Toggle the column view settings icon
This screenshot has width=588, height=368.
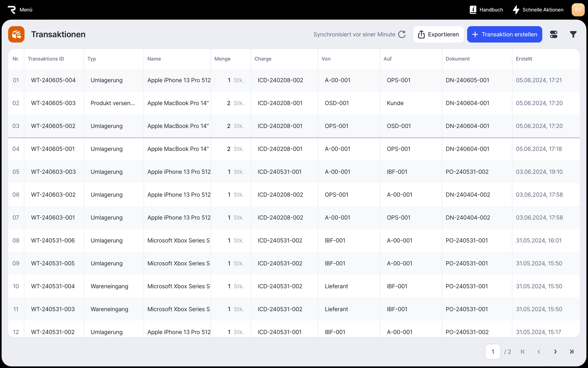pyautogui.click(x=554, y=34)
